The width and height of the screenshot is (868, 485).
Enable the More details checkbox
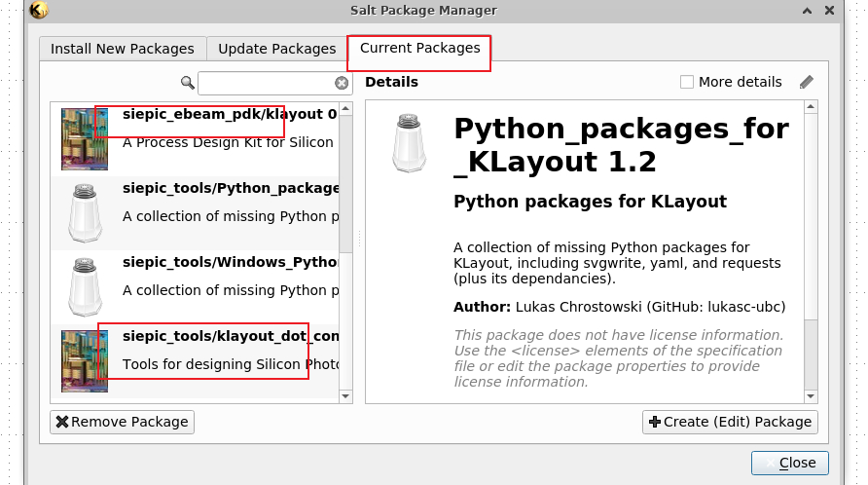pos(686,82)
